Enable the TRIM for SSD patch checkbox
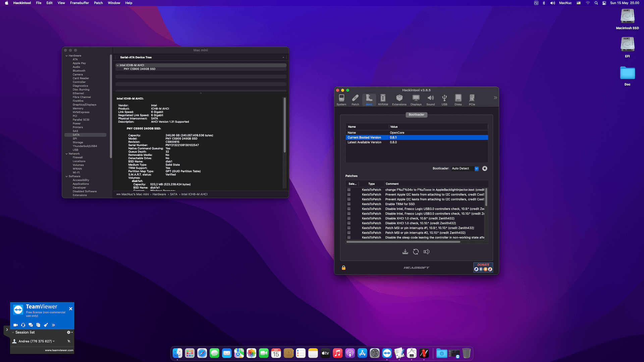The width and height of the screenshot is (644, 362). pos(349,204)
